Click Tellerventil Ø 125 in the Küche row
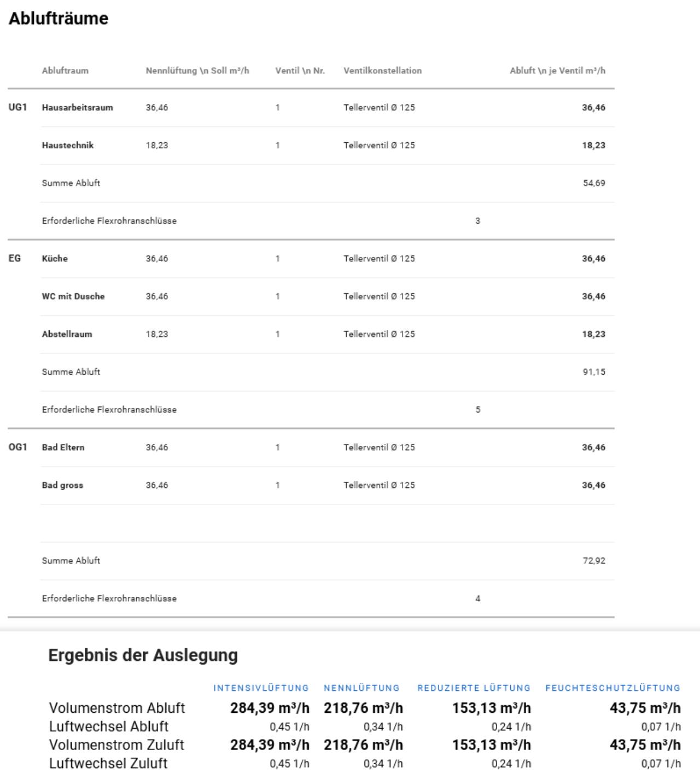This screenshot has width=700, height=779. coord(379,259)
